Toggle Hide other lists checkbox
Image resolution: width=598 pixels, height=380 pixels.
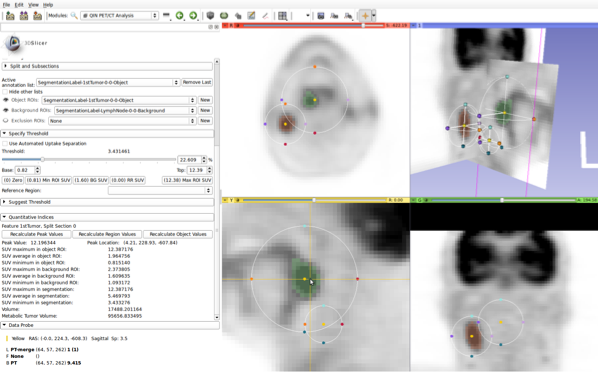(x=5, y=92)
